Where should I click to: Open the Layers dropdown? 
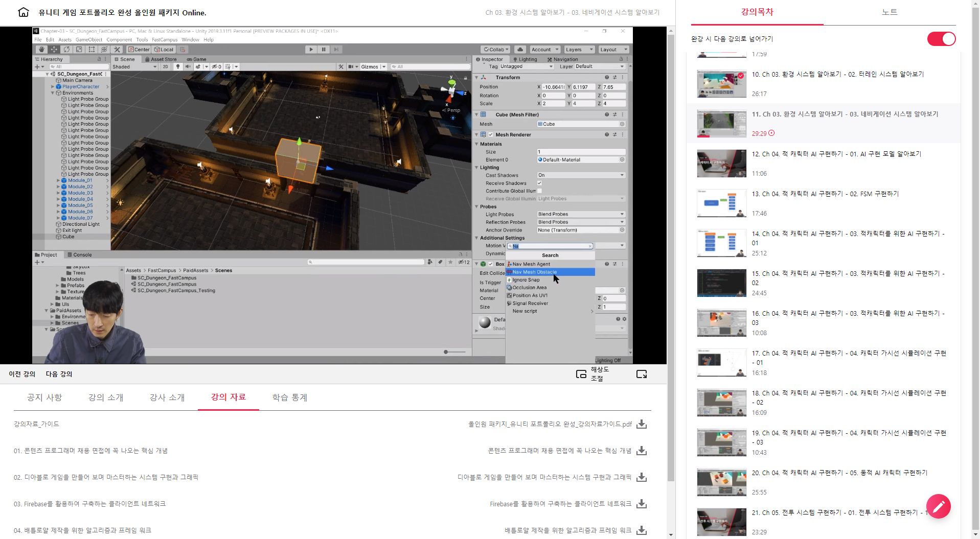tap(579, 50)
